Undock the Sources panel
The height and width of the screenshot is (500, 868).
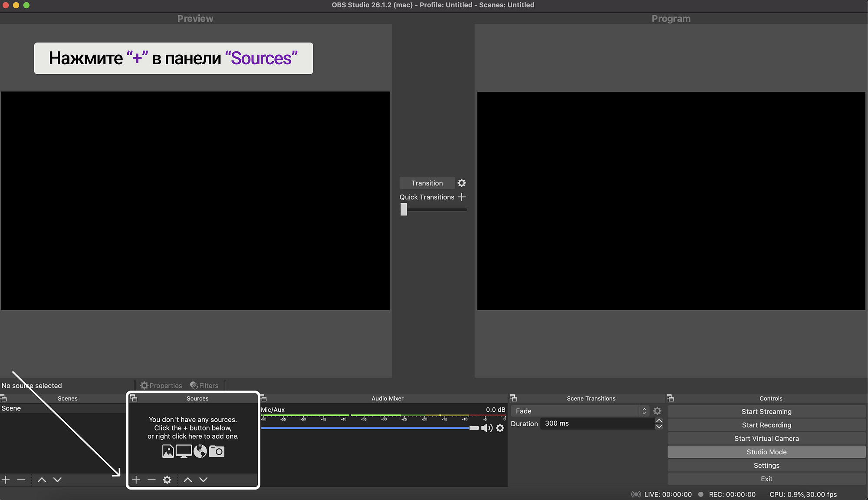click(x=134, y=398)
